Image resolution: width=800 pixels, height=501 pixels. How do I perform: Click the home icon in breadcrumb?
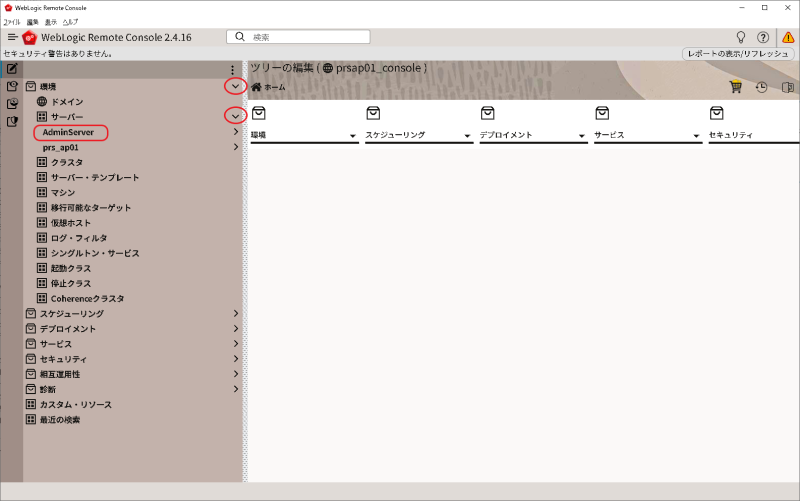pos(256,87)
